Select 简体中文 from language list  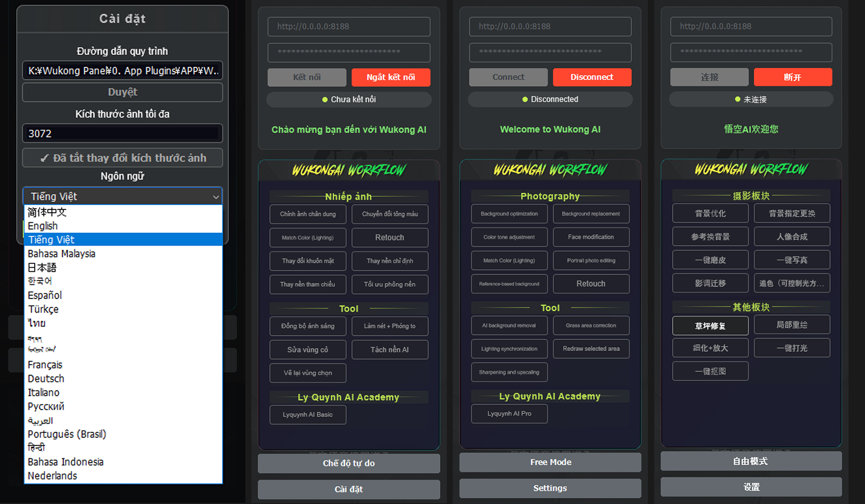[x=123, y=212]
